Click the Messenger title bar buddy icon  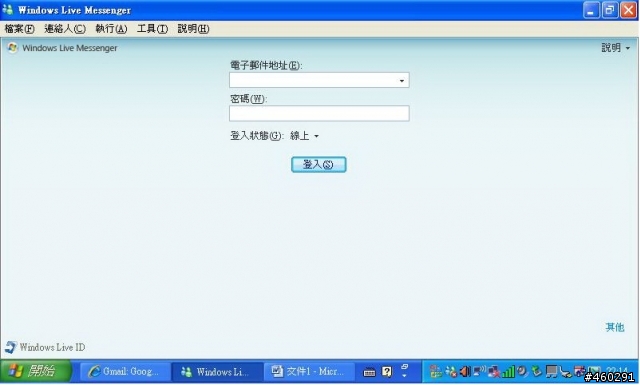pos(8,10)
